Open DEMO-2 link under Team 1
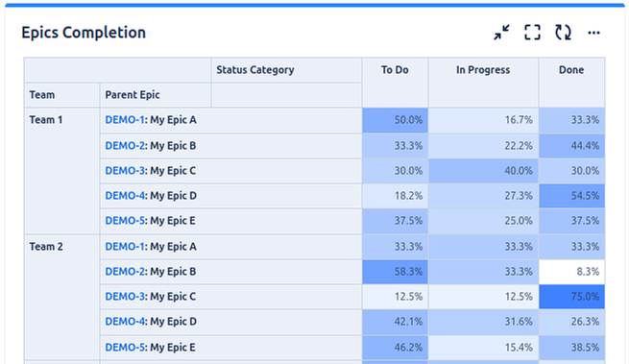The height and width of the screenshot is (364, 629). tap(125, 146)
